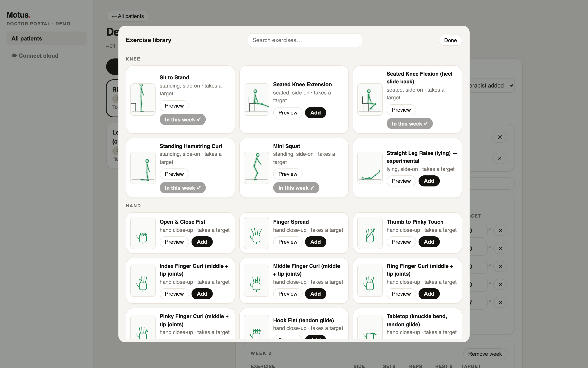The image size is (588, 368).
Task: Click Remove week for Week 2
Action: (485, 354)
